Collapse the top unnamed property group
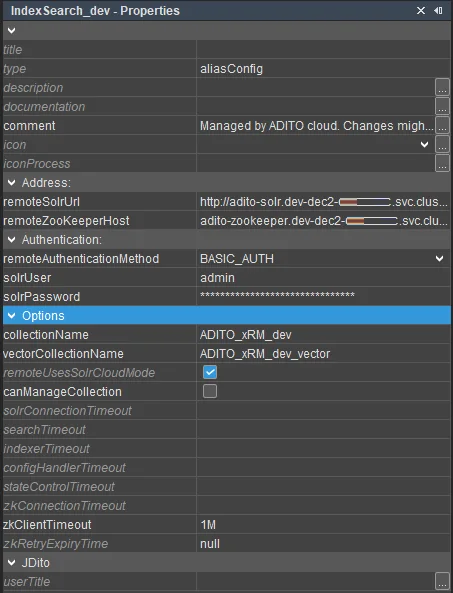Screen dimensions: 453x593 coord(12,31)
